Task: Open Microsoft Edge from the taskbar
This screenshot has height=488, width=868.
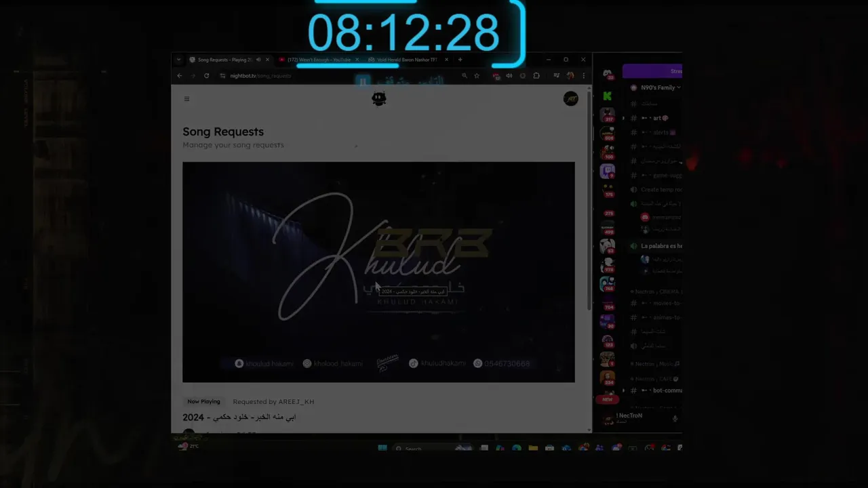Action: 517,448
